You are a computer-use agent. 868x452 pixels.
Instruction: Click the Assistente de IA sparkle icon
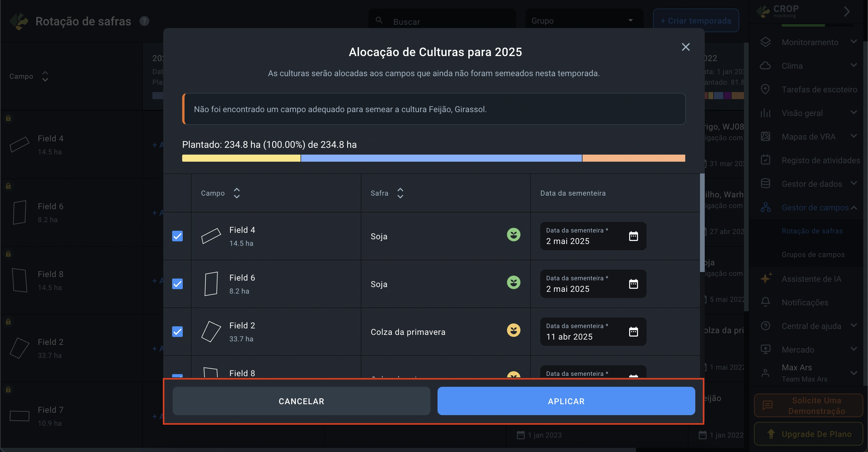tap(766, 279)
